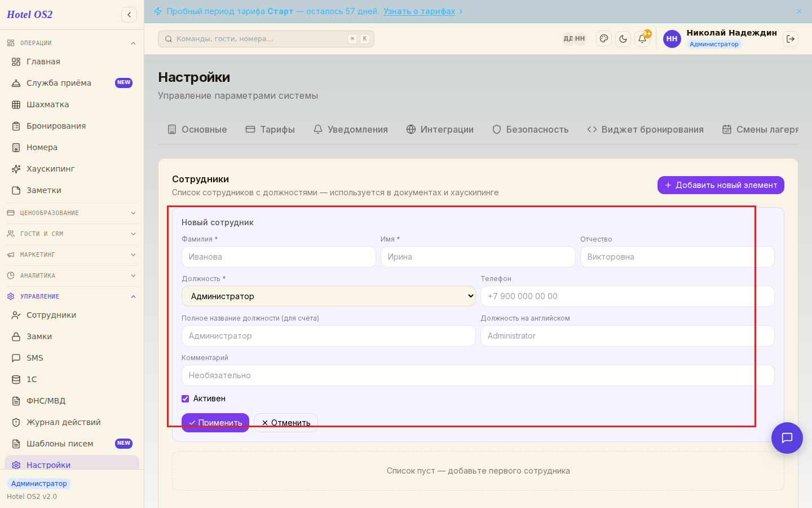Screen dimensions: 812x508
Task: Click the ДД НН badge in header
Action: click(574, 39)
